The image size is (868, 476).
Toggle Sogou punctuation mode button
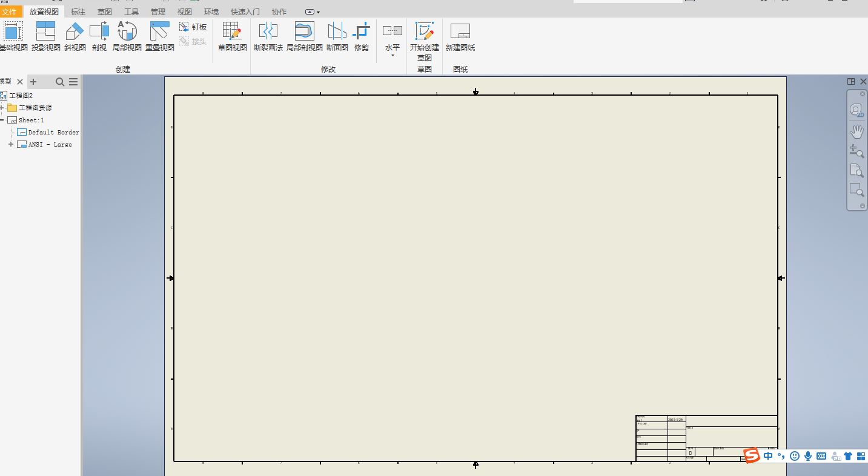tap(781, 456)
